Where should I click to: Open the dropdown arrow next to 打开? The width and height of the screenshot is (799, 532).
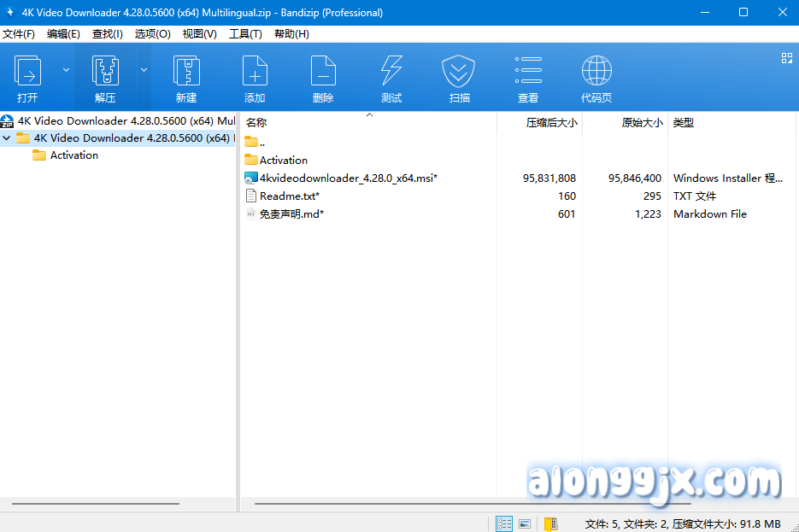pos(66,70)
